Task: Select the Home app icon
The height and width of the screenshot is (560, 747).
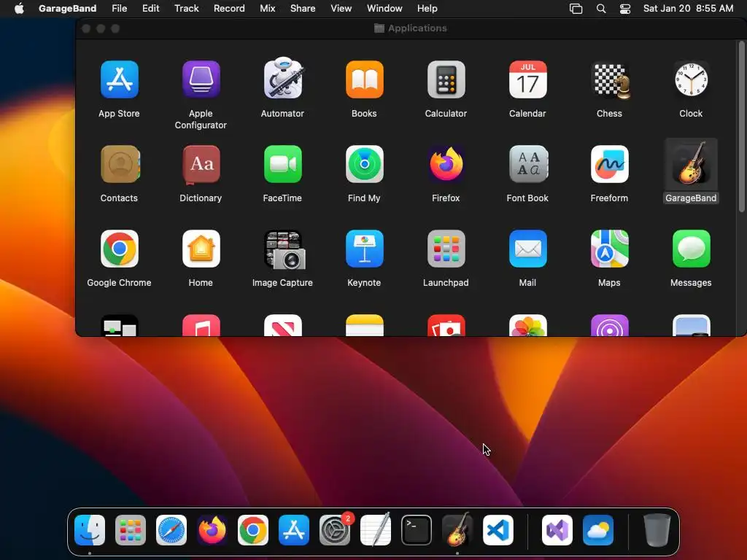Action: coord(201,249)
